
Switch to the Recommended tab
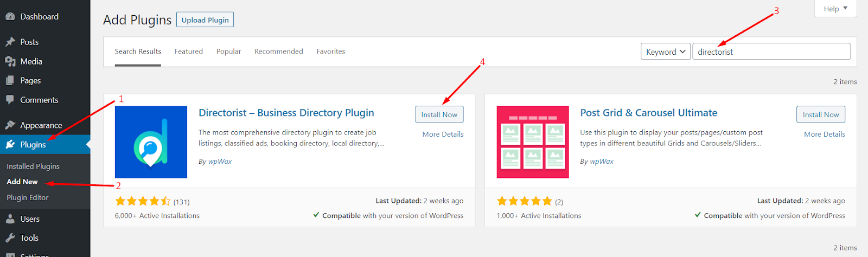(x=279, y=52)
